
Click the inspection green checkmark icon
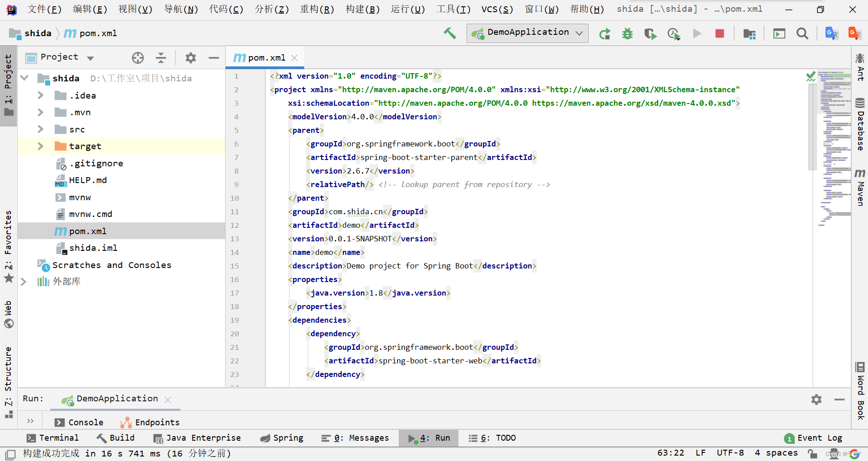811,76
